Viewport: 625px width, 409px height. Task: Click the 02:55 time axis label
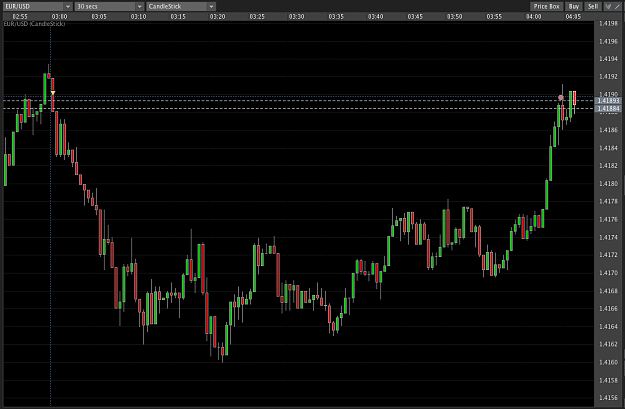coord(20,17)
